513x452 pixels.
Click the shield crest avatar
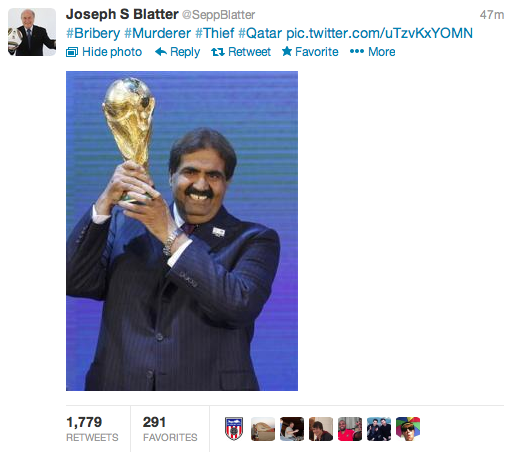click(x=234, y=429)
